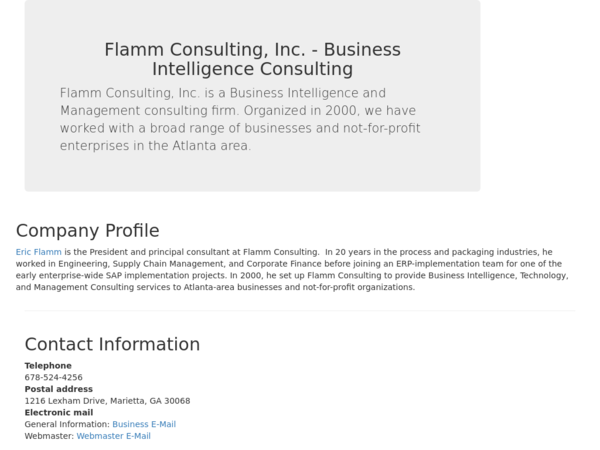Open the Webmaster E-Mail link

[x=113, y=436]
